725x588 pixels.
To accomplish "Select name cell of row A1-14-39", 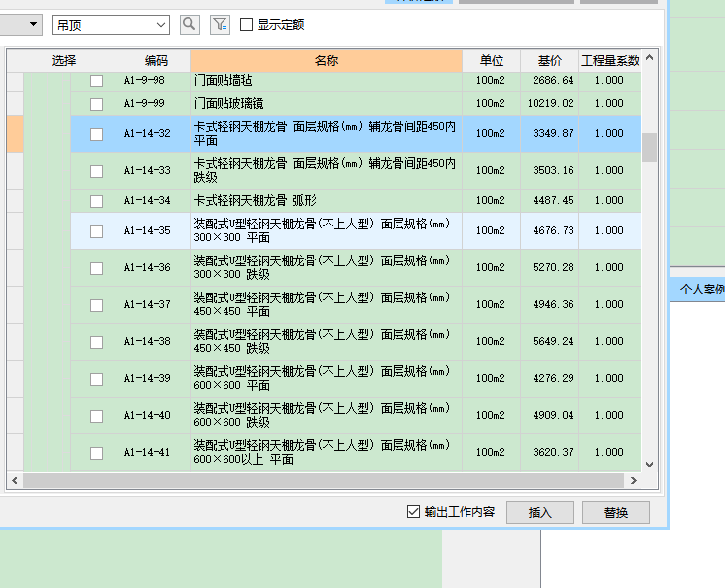I will click(327, 379).
